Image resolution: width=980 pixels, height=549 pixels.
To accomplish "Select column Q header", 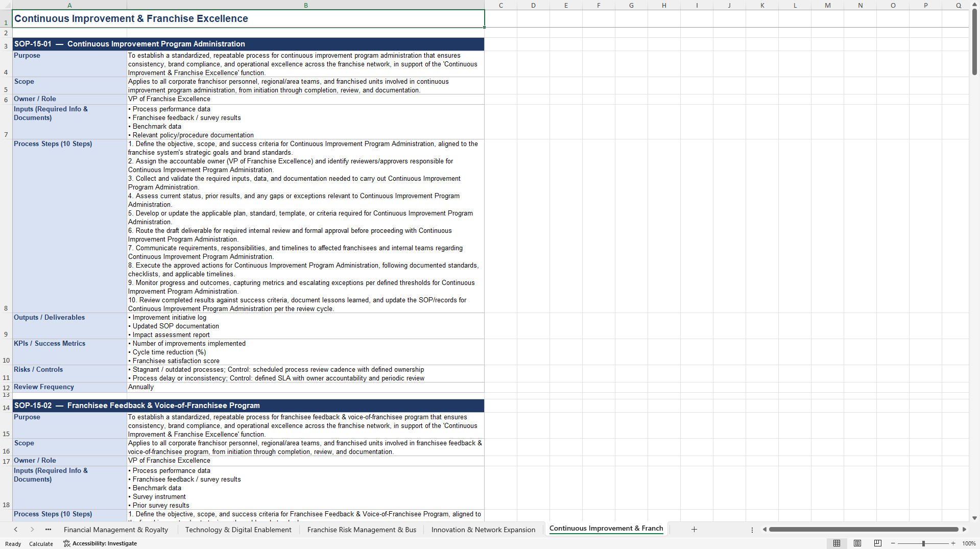I will tap(958, 5).
